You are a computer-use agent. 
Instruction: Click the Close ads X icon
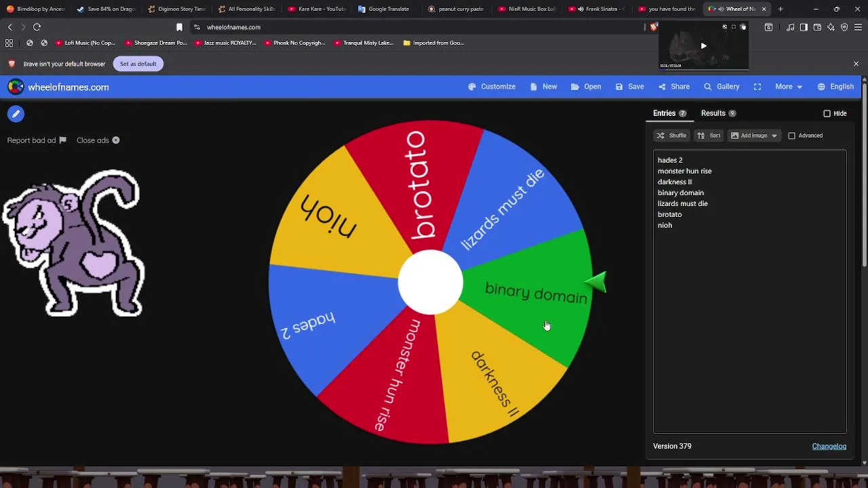point(116,140)
